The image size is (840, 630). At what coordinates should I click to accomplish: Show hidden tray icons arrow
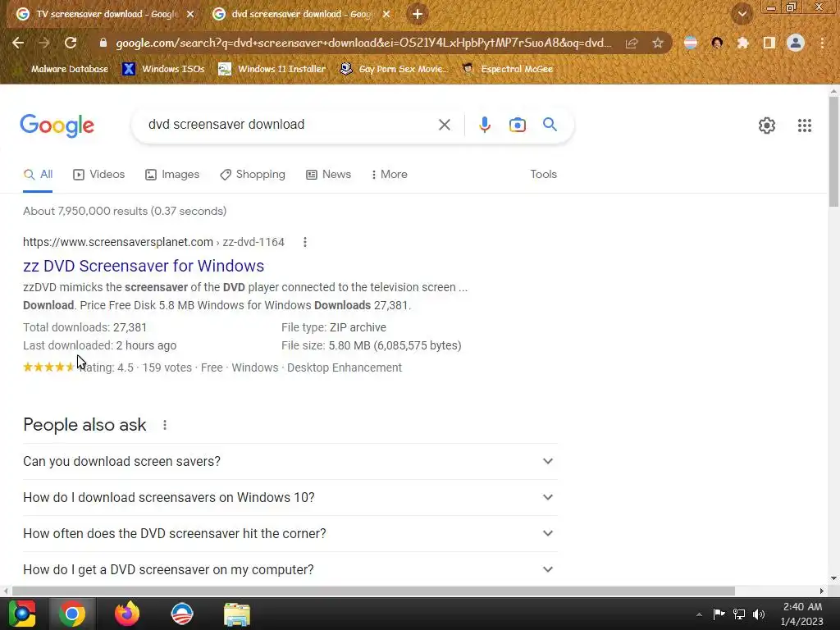pos(699,614)
